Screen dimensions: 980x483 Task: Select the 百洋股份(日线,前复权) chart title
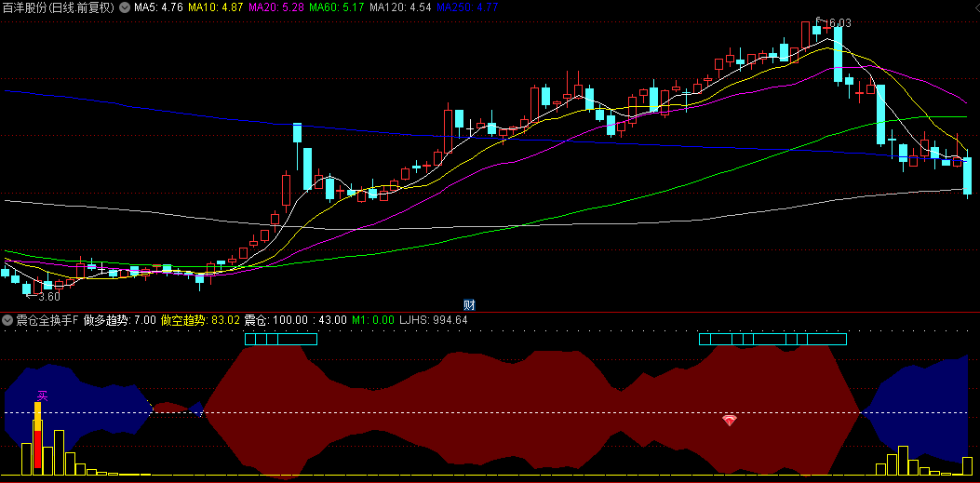click(60, 7)
